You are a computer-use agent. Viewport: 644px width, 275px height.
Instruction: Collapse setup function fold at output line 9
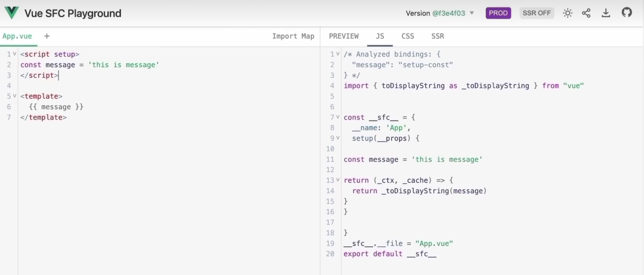pos(338,138)
